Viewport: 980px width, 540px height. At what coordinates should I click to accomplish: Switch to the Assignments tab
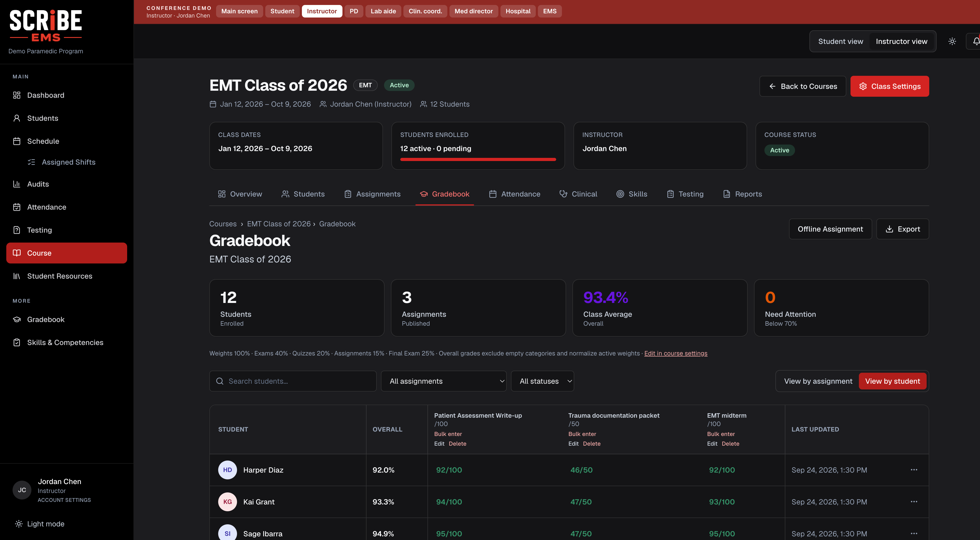click(372, 194)
